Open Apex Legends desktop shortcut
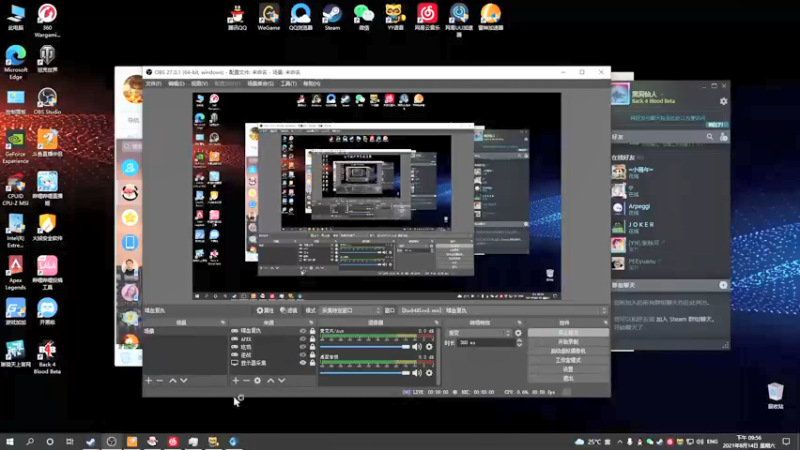The height and width of the screenshot is (450, 800). click(15, 273)
